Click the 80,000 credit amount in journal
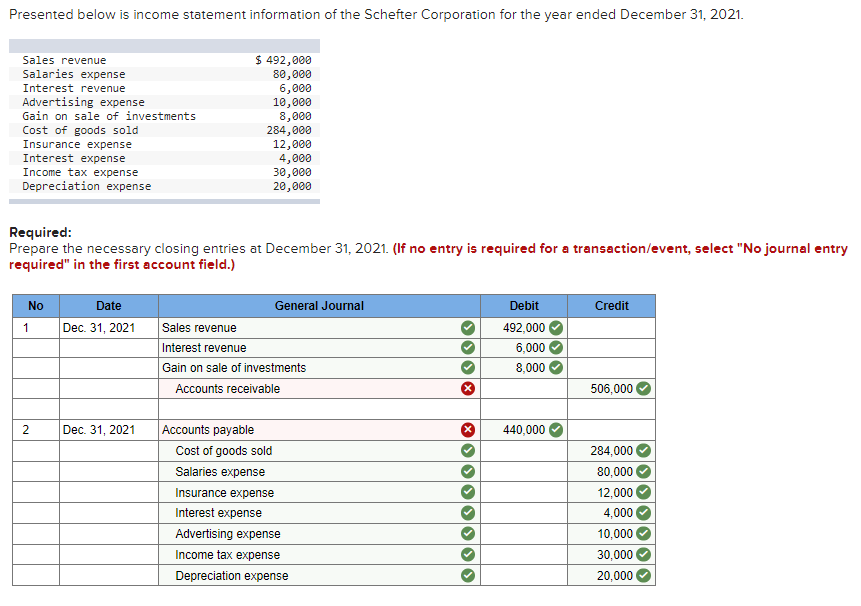 click(x=615, y=472)
